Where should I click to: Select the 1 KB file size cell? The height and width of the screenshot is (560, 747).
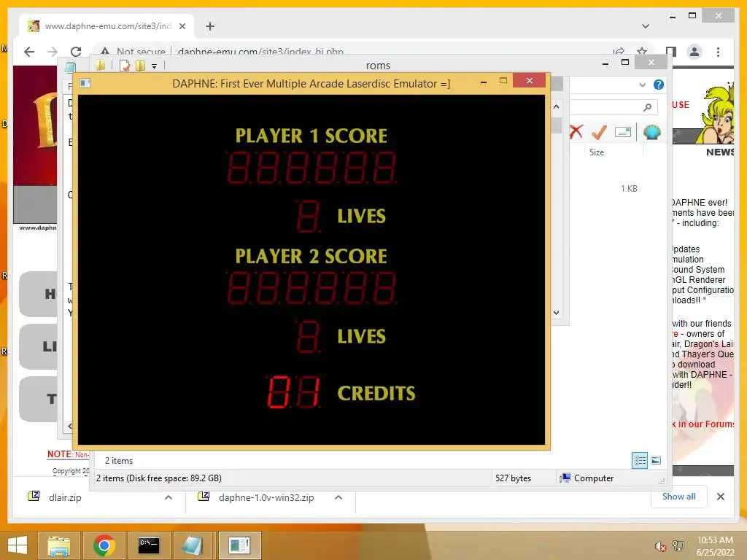(x=629, y=189)
